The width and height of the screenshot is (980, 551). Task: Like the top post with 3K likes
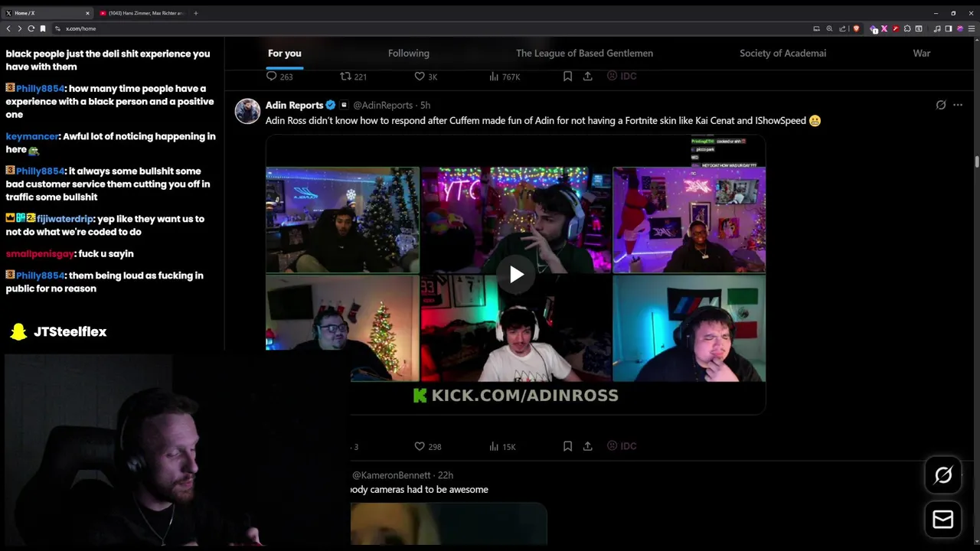point(426,77)
